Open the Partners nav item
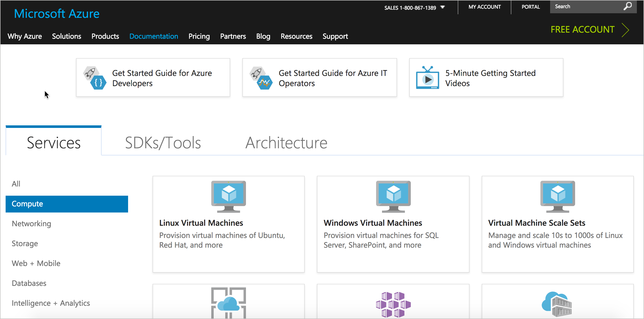 pyautogui.click(x=233, y=36)
